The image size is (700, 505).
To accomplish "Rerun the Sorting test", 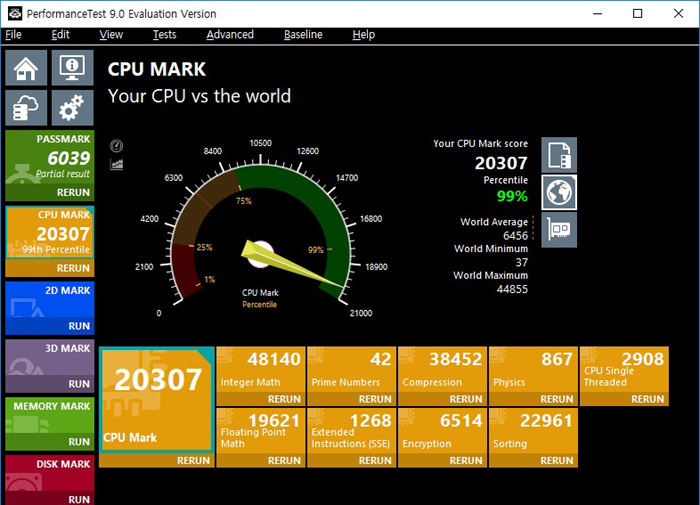I will coord(533,461).
